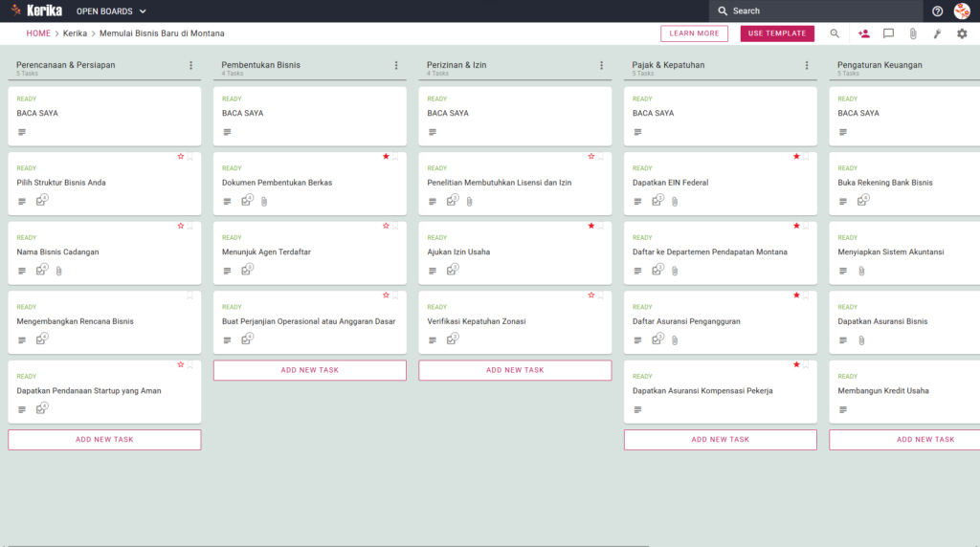Open attachment icon on Dapatkan Asuransi Bisnis
The height and width of the screenshot is (547, 980).
[x=861, y=340]
